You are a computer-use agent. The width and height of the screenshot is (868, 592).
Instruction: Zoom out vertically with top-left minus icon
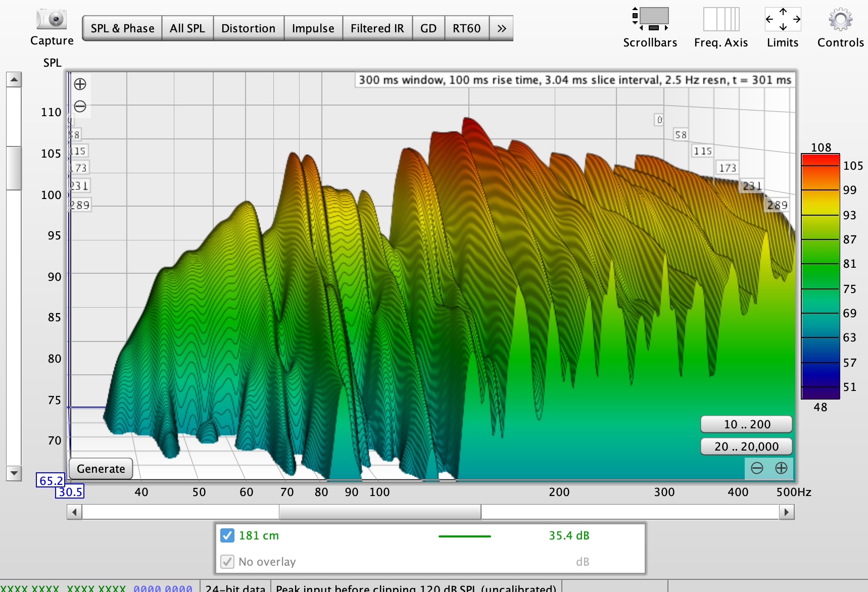(80, 106)
